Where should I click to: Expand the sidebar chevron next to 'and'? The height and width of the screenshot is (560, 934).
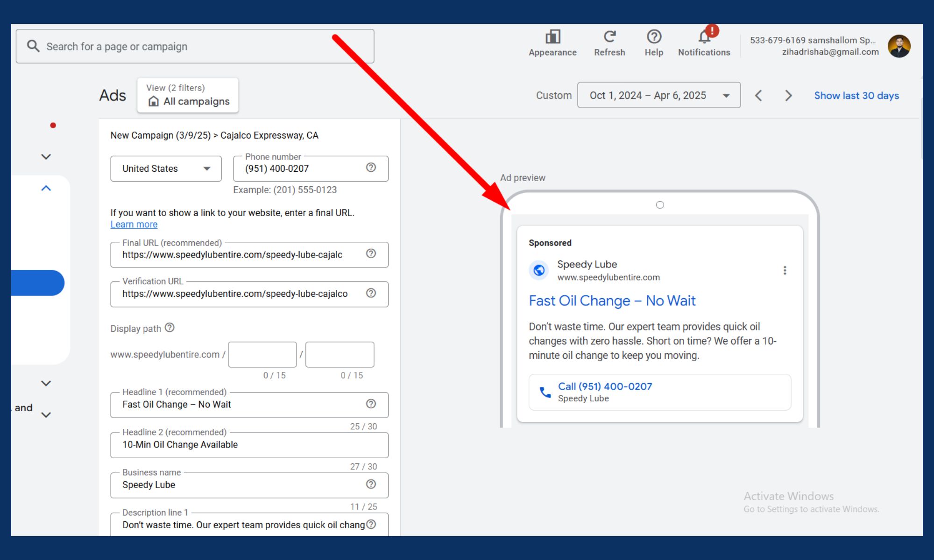(46, 414)
